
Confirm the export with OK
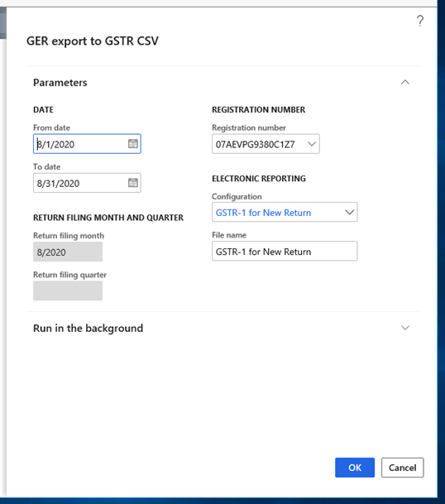(x=355, y=468)
